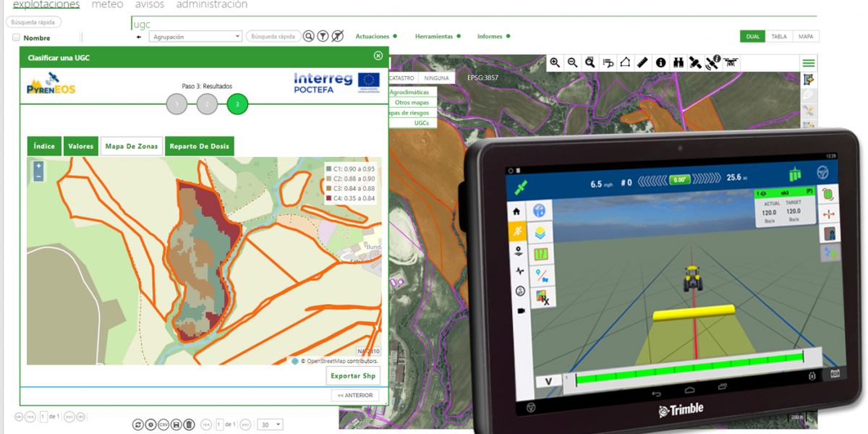The image size is (868, 434).
Task: Tap the steering wheel autosteer icon on Trimble
Action: point(822,173)
